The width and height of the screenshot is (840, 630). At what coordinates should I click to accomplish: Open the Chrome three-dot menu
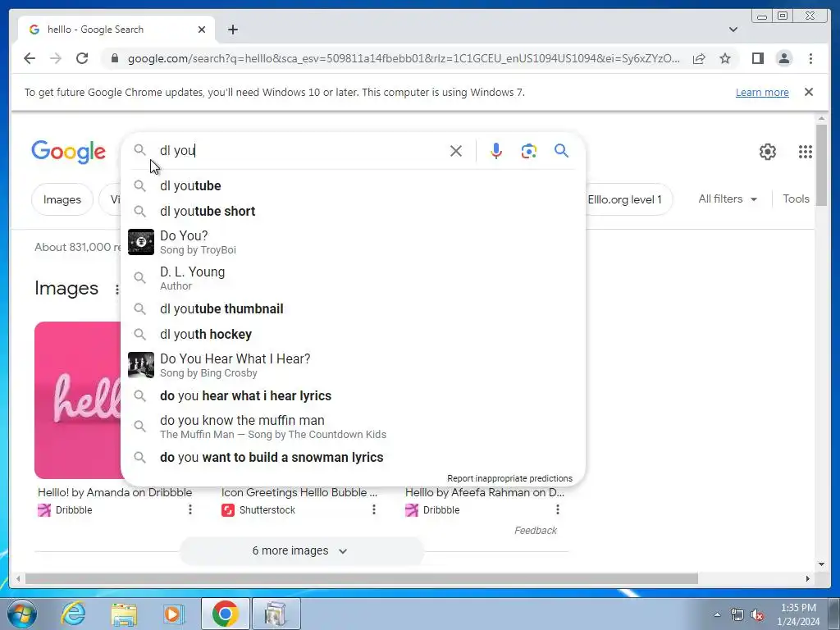[x=810, y=58]
